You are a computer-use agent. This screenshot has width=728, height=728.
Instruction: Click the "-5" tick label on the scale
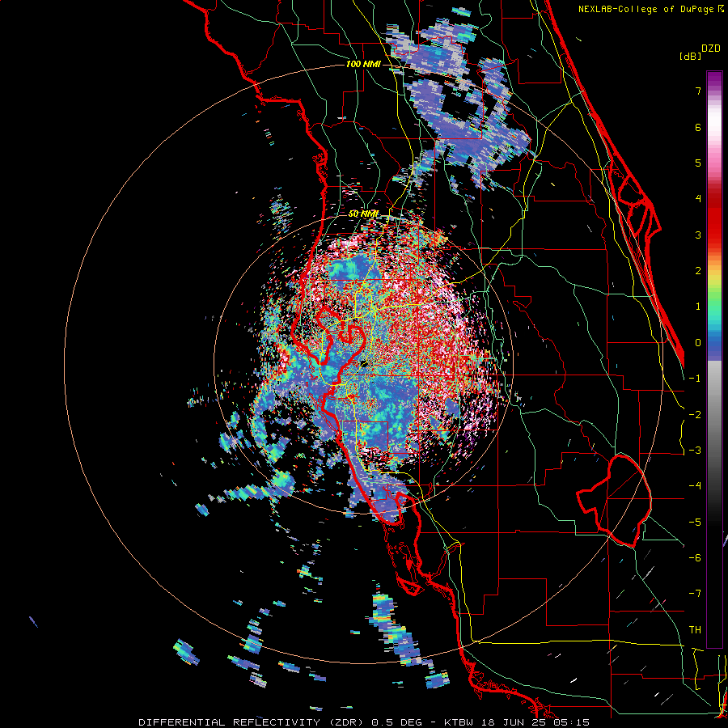[695, 523]
